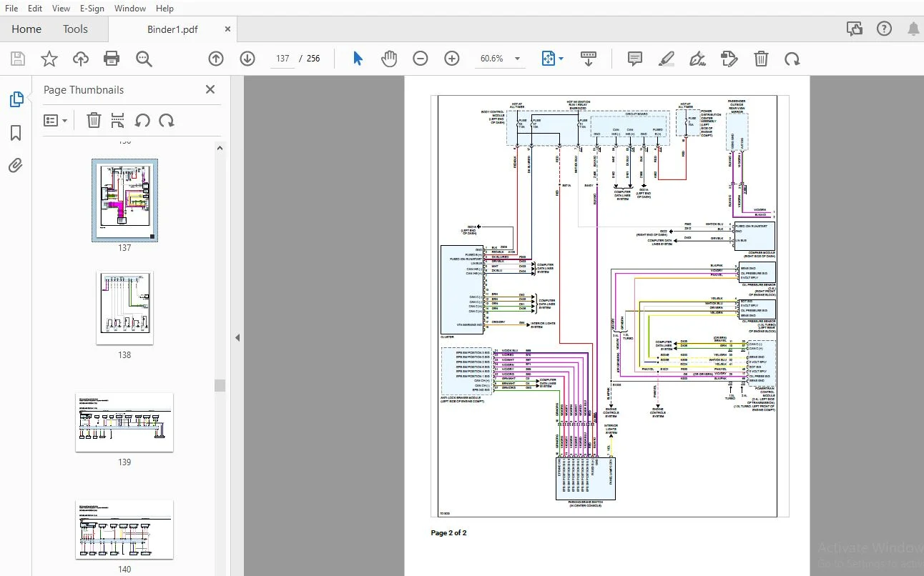The image size is (924, 576).
Task: Open the find text magnifier tool
Action: 144,59
